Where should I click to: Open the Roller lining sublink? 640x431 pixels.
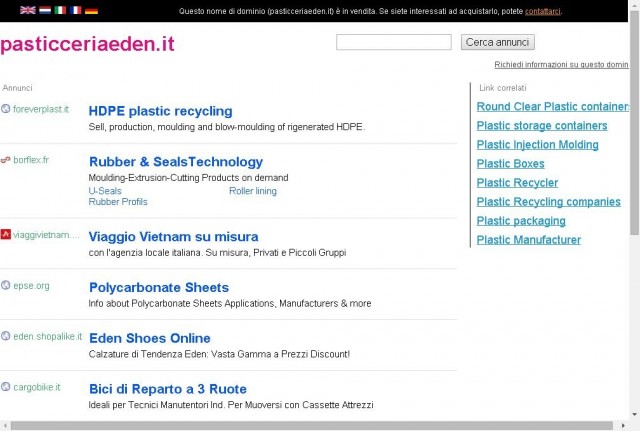pyautogui.click(x=253, y=191)
